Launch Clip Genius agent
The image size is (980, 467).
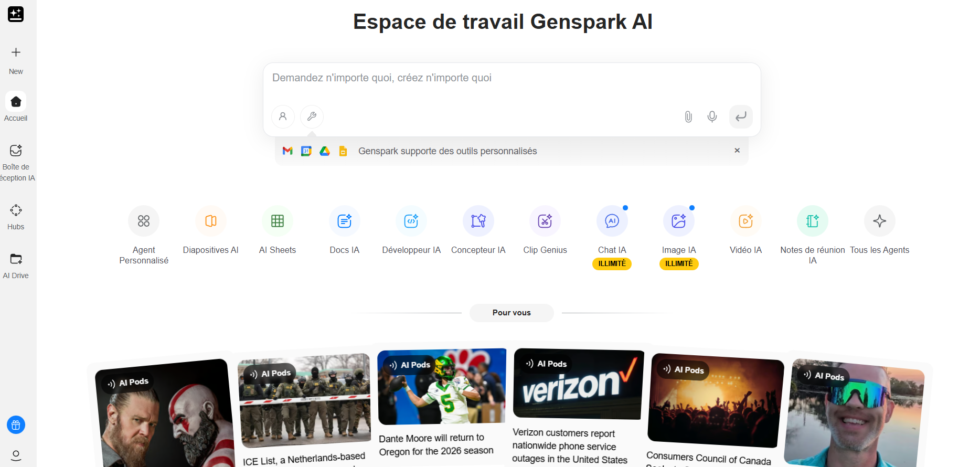[x=545, y=231]
